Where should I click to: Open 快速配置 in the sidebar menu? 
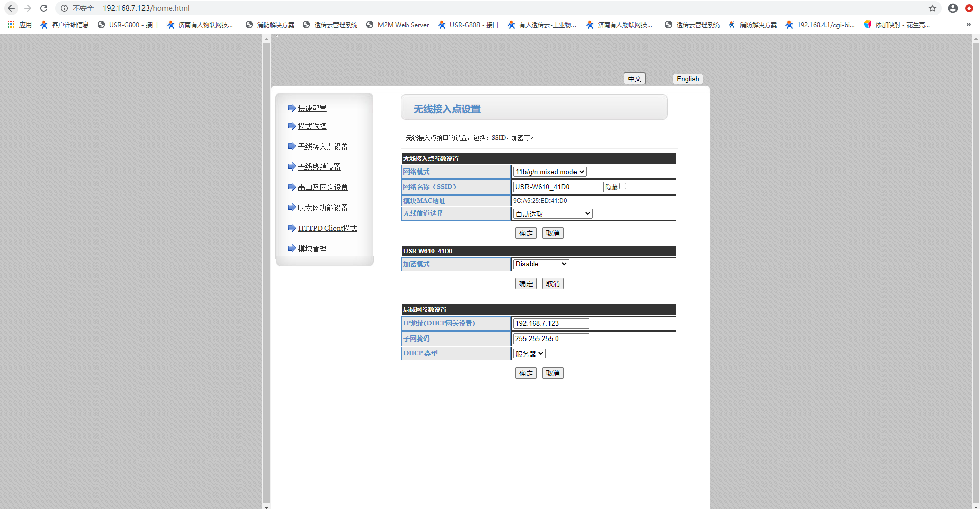click(x=312, y=108)
